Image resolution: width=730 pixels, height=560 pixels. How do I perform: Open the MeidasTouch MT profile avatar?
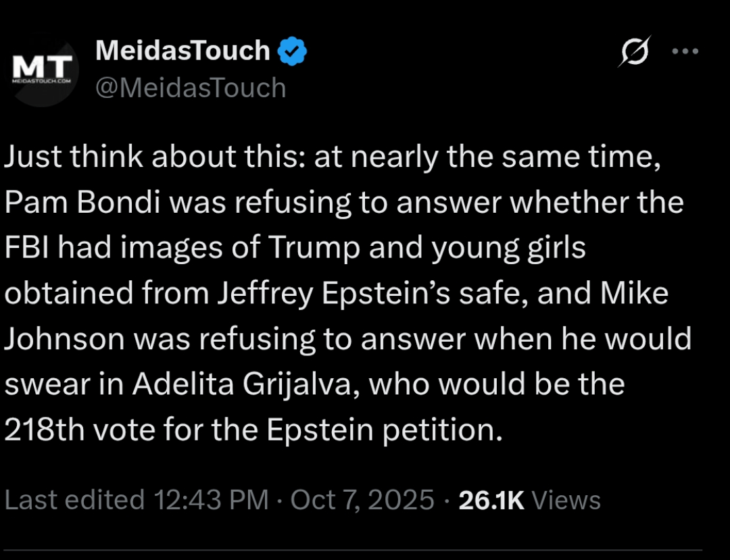pos(45,70)
